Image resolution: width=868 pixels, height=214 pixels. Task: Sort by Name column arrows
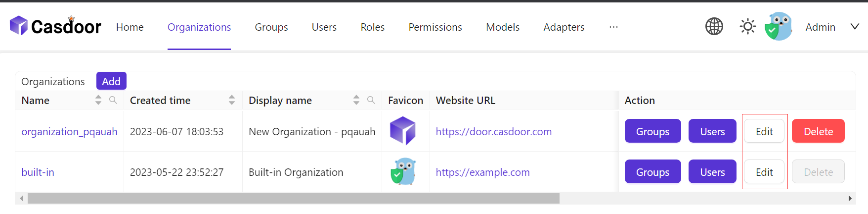pyautogui.click(x=98, y=100)
